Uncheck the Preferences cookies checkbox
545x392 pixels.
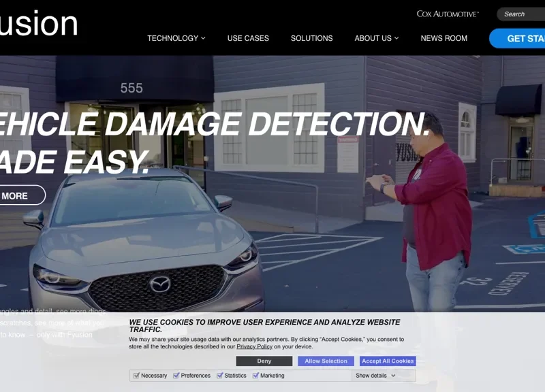point(176,376)
